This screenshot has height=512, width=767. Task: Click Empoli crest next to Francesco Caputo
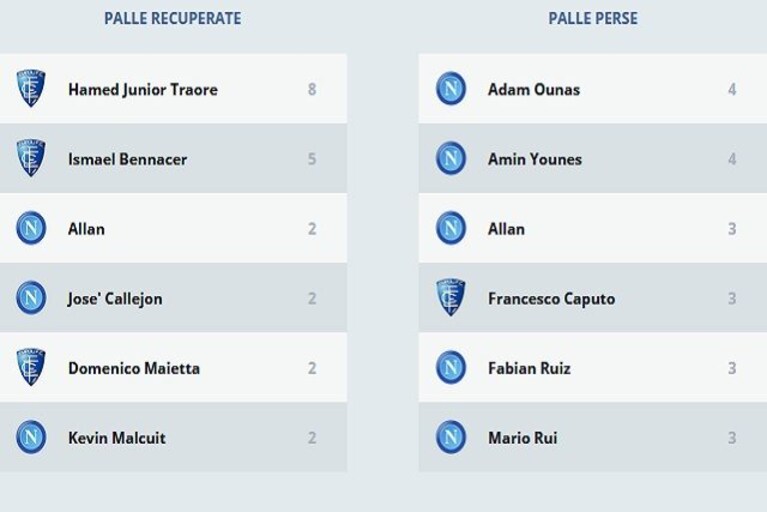coord(451,297)
